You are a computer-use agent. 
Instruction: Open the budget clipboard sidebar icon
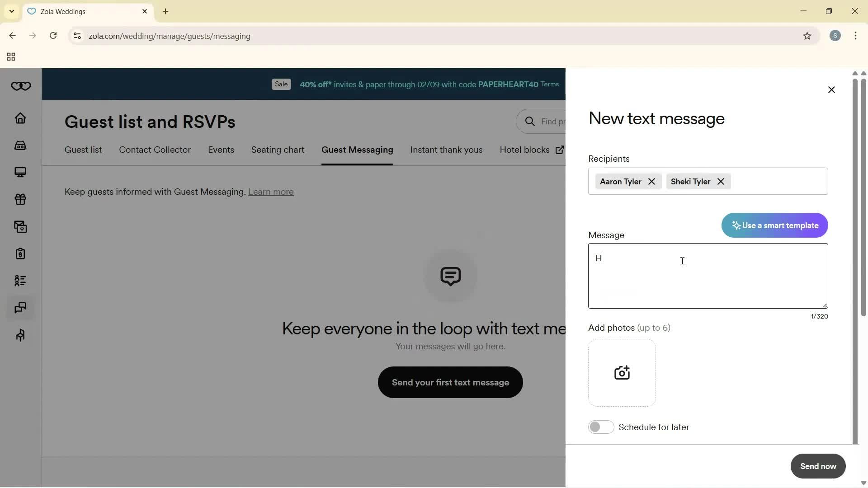pos(20,254)
